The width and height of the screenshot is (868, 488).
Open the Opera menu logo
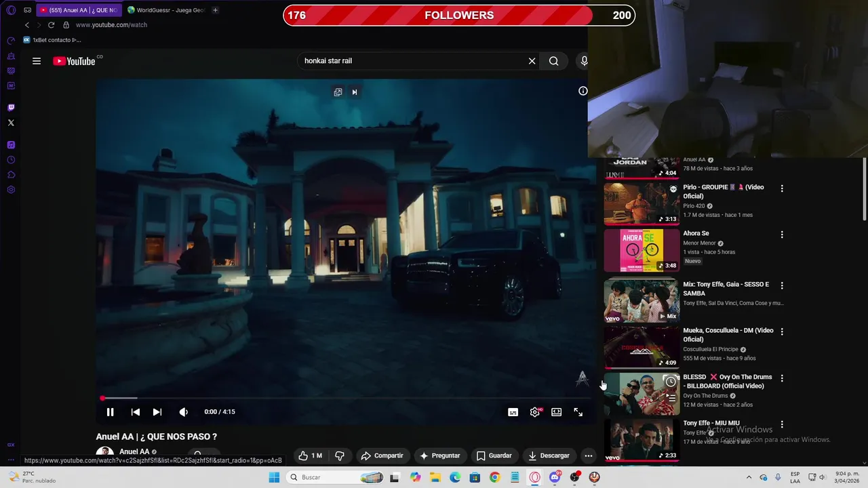tap(11, 10)
